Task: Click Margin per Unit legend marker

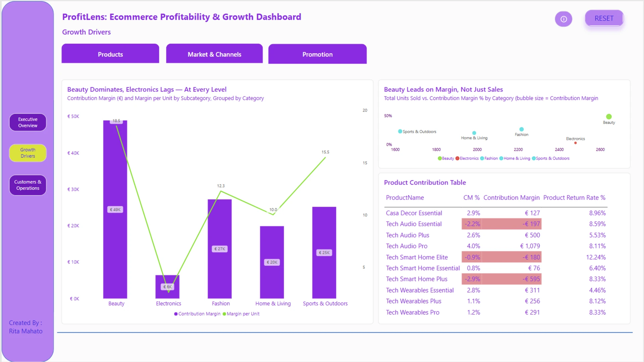Action: click(224, 314)
